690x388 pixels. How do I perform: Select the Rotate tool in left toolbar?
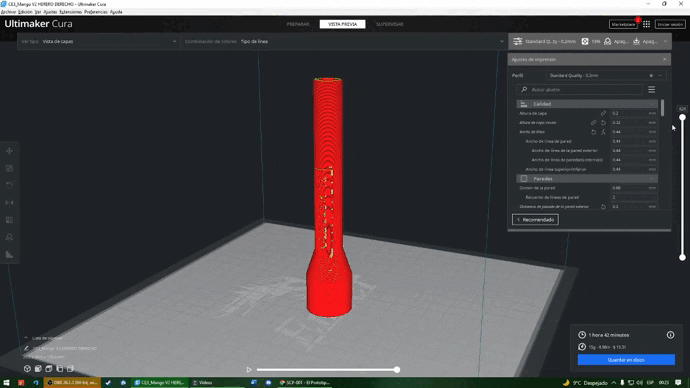click(9, 185)
